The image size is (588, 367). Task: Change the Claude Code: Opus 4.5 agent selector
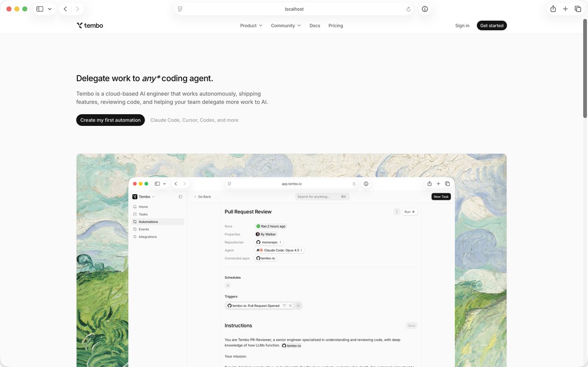(279, 250)
